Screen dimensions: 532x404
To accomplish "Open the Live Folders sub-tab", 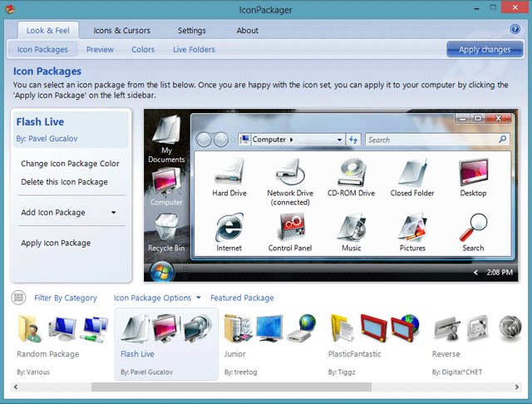I will pyautogui.click(x=194, y=49).
